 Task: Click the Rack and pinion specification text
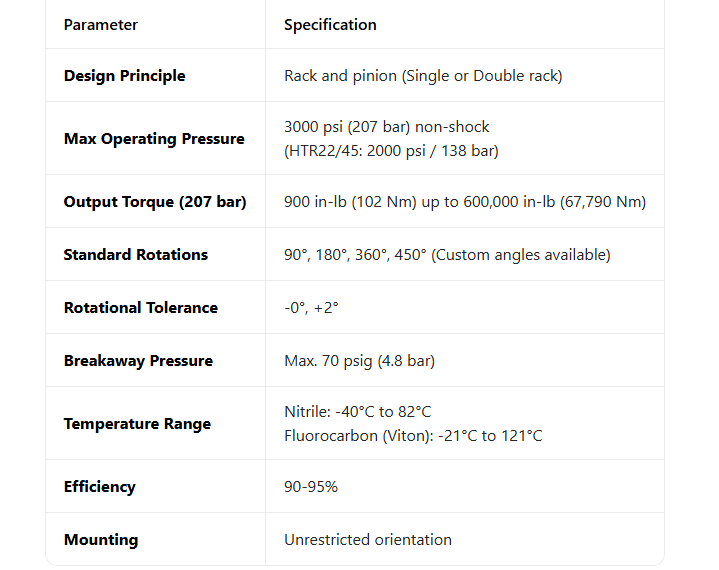[423, 76]
